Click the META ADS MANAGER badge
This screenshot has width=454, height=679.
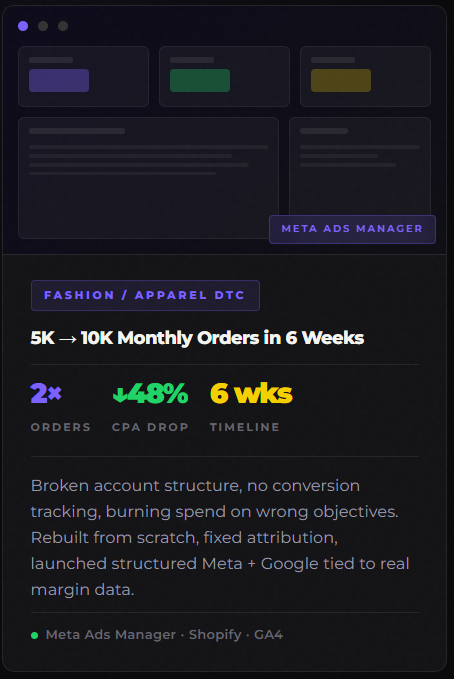(352, 229)
